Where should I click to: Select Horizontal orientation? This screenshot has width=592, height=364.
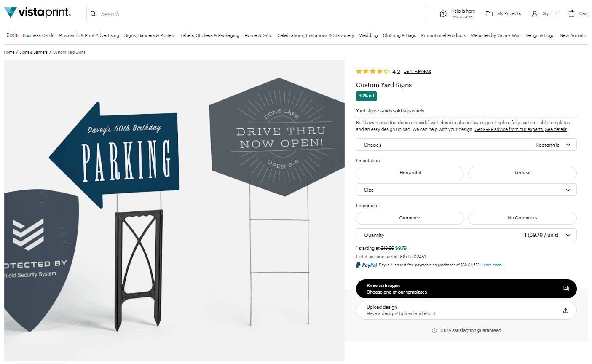410,173
